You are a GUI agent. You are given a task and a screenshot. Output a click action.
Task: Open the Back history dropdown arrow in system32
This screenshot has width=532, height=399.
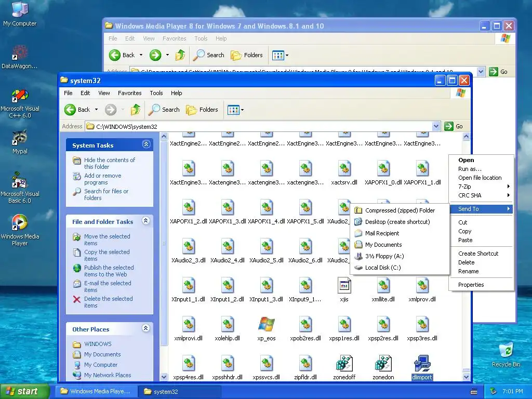96,110
